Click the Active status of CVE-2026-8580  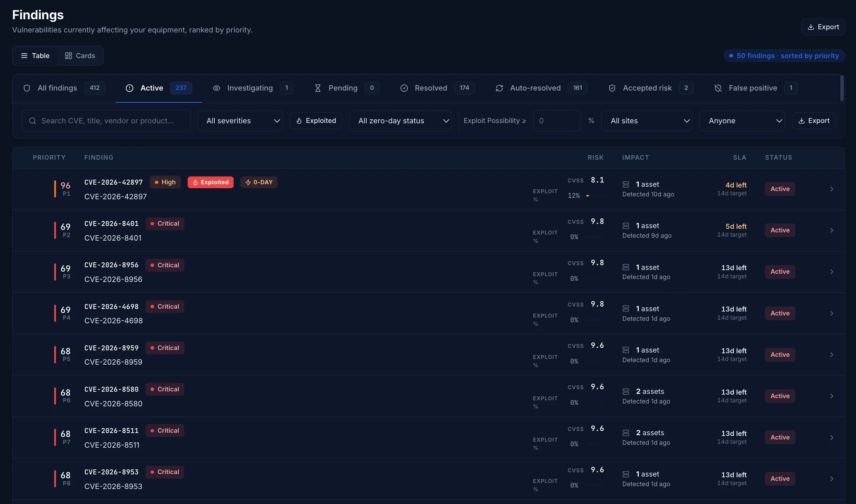click(780, 396)
